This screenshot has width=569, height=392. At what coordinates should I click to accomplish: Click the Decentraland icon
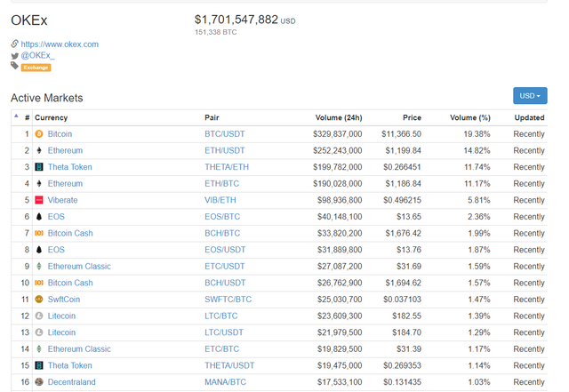tap(39, 382)
